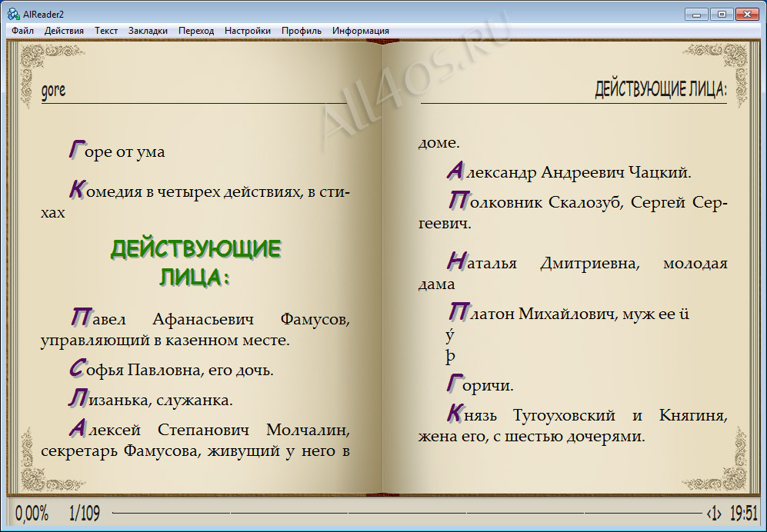
Task: Open the Закладки menu
Action: [x=148, y=31]
